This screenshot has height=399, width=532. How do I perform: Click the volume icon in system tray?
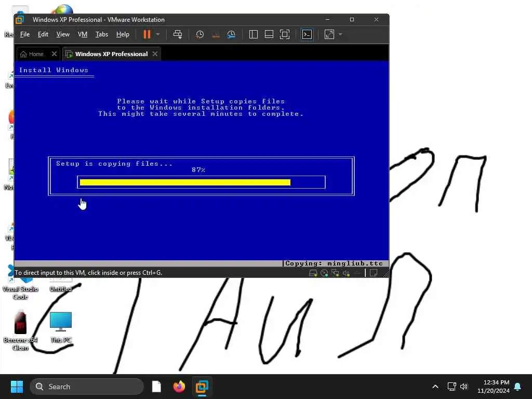464,387
